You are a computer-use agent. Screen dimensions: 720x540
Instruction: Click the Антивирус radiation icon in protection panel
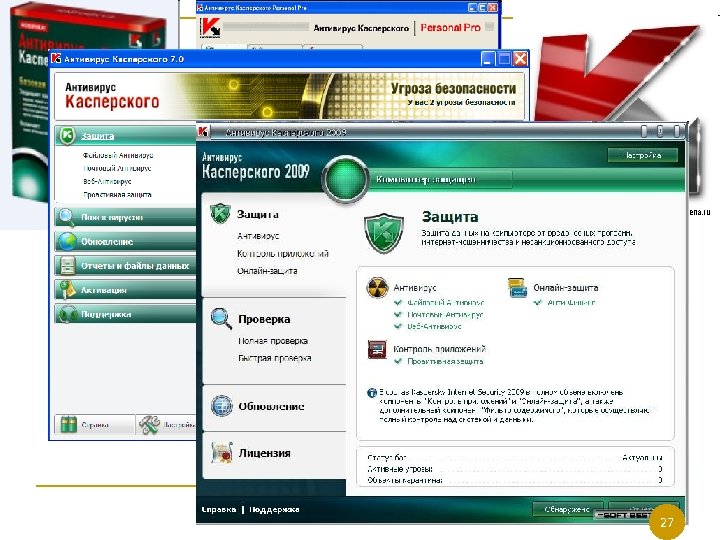377,288
